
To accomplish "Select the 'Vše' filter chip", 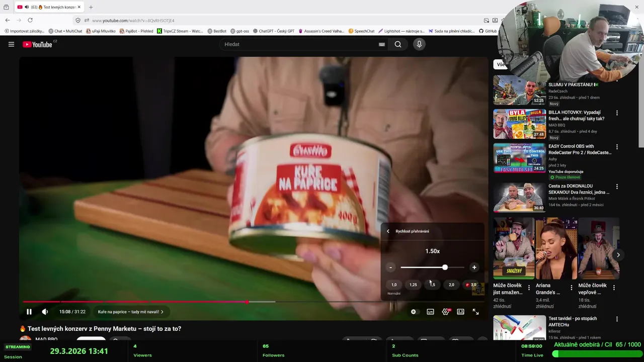I will pyautogui.click(x=500, y=64).
